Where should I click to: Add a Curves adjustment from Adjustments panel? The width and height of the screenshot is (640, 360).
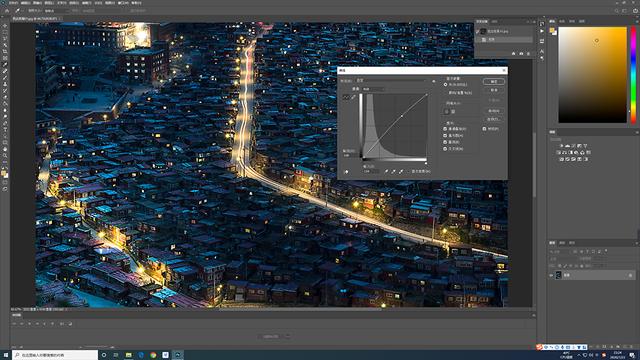pos(573,146)
